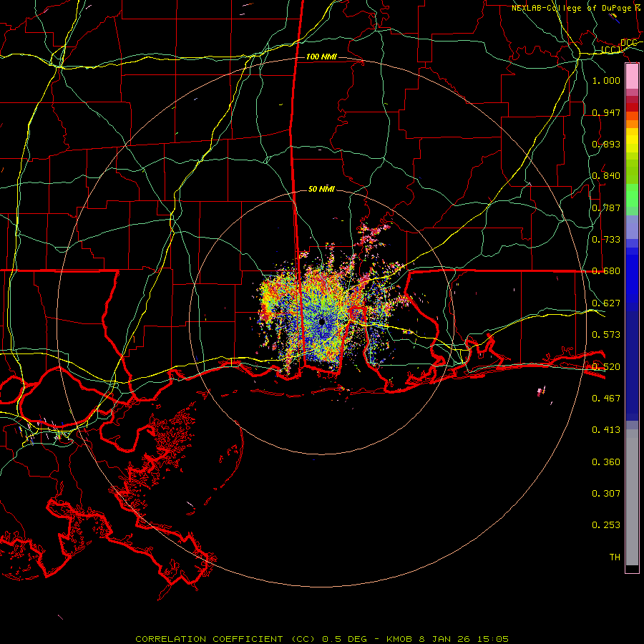The image size is (644, 644).
Task: Click the 0.520 scale value
Action: [606, 367]
